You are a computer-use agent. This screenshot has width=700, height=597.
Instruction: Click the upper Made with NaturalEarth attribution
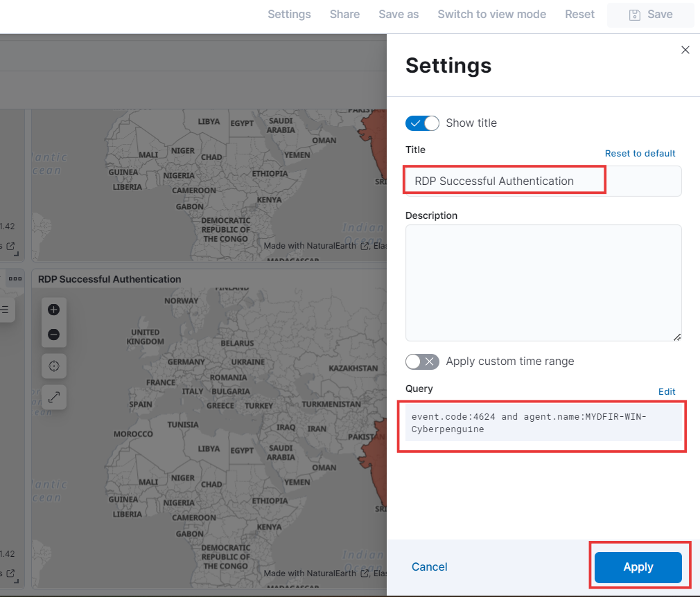pyautogui.click(x=310, y=246)
